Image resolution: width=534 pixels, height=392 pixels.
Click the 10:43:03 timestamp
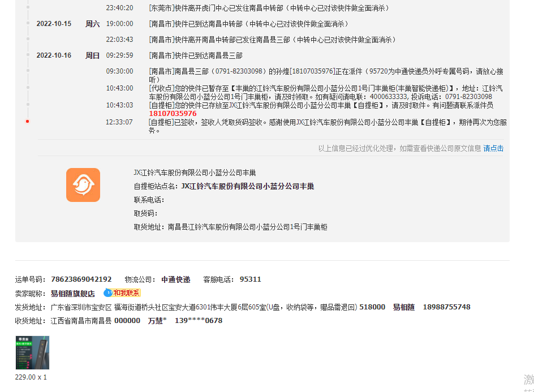point(119,105)
